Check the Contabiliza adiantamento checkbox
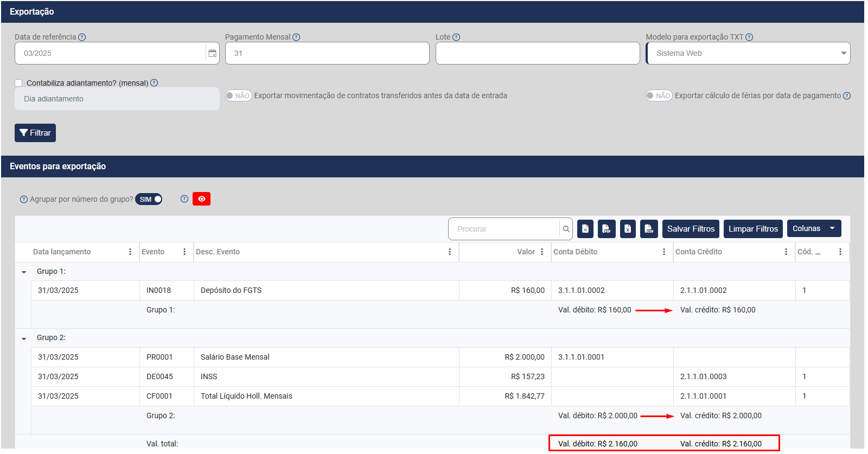868x454 pixels. point(18,83)
